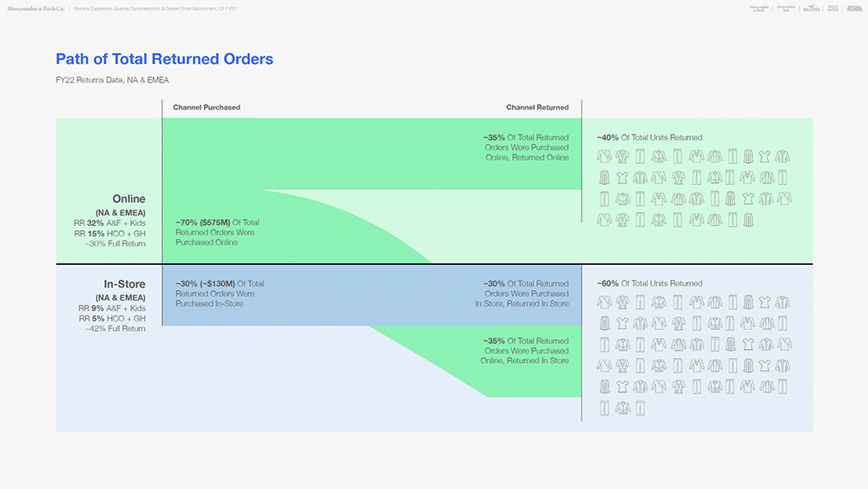This screenshot has height=489, width=868.
Task: Select the Channel Returned column header
Action: click(537, 108)
